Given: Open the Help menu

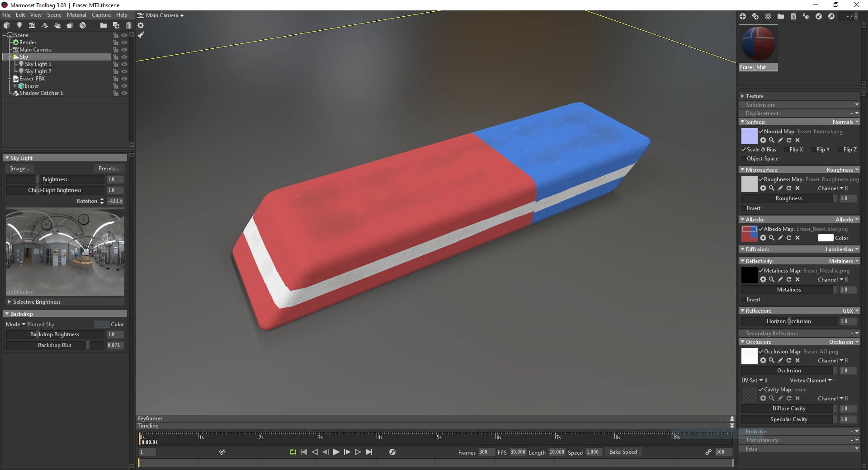Looking at the screenshot, I should point(122,15).
